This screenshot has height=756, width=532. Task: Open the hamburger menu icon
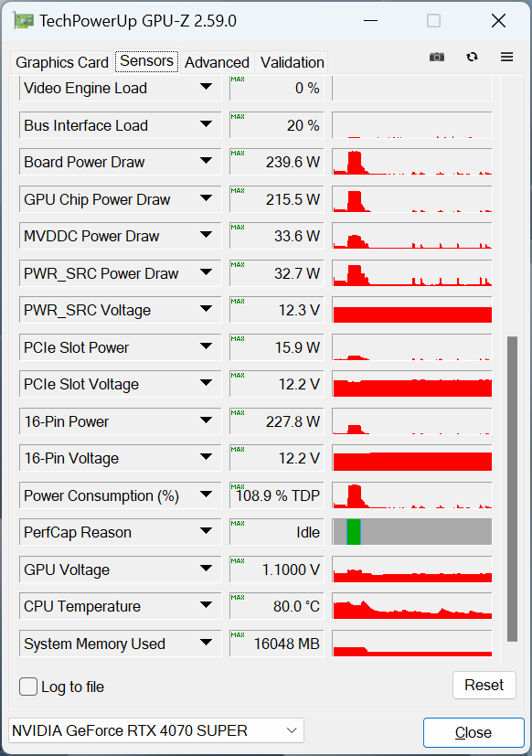tap(506, 57)
